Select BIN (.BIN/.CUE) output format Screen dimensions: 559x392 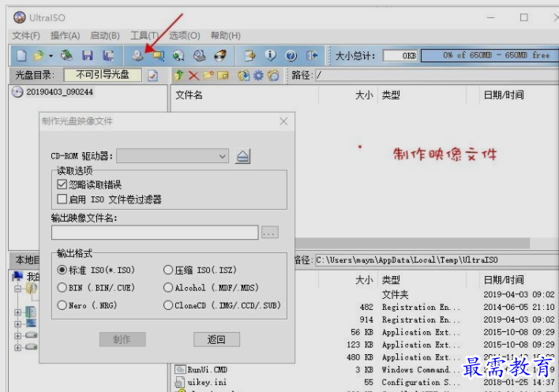point(62,287)
